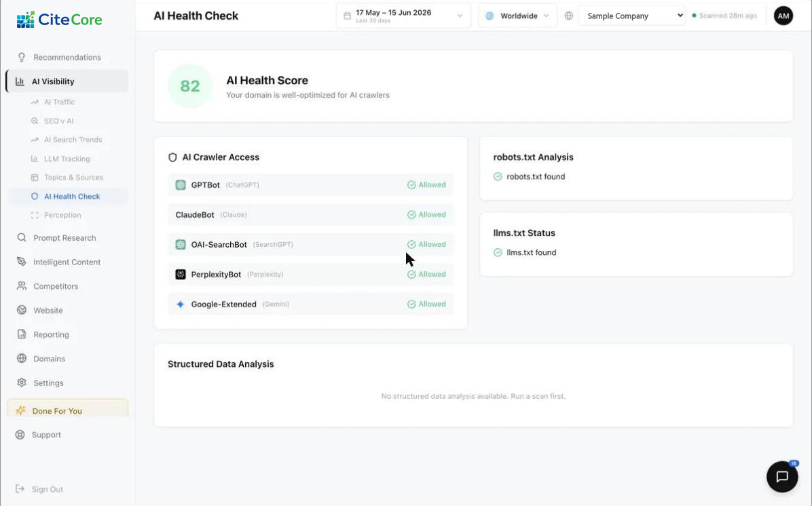Click the Scanned 28m ago status indicator
Image resolution: width=812 pixels, height=506 pixels.
pos(724,16)
